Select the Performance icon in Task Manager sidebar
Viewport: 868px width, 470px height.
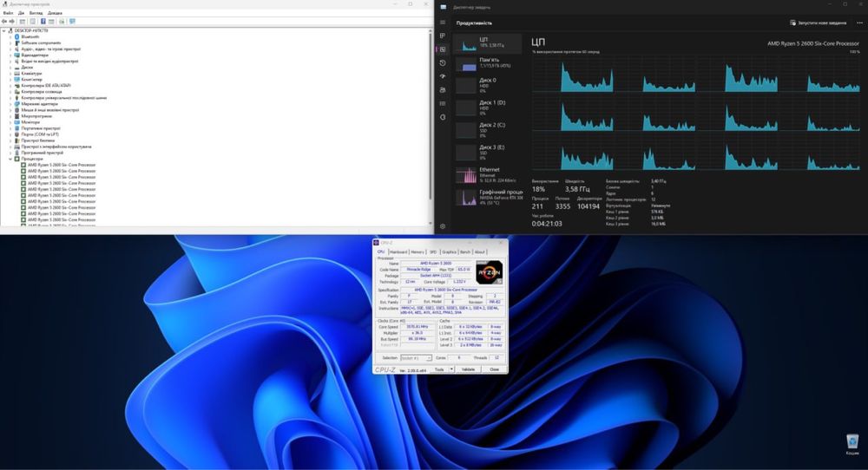(x=443, y=49)
